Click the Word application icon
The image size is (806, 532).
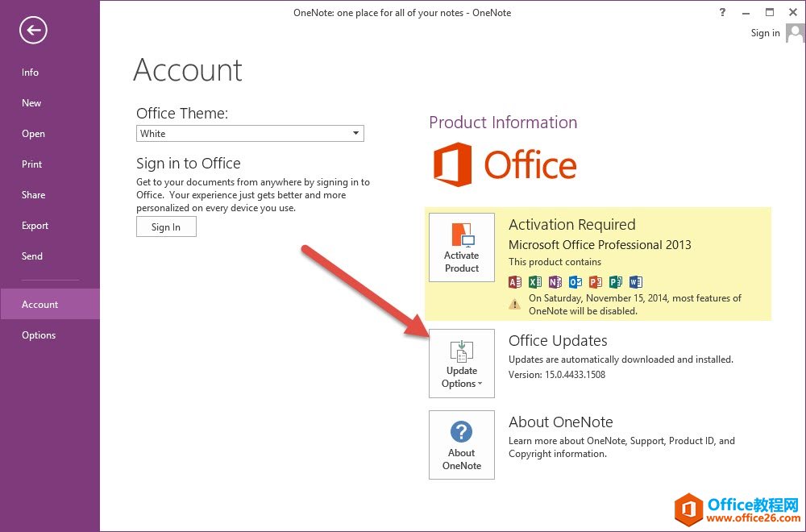pos(636,281)
